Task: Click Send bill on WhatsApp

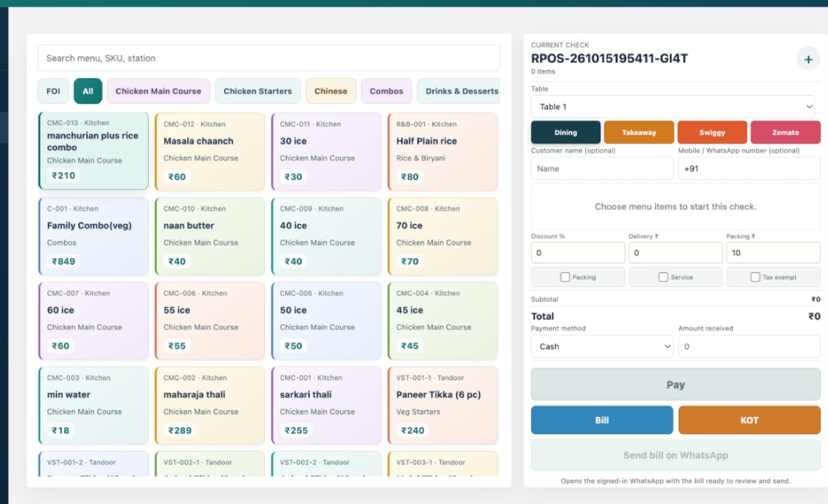Action: pos(676,456)
